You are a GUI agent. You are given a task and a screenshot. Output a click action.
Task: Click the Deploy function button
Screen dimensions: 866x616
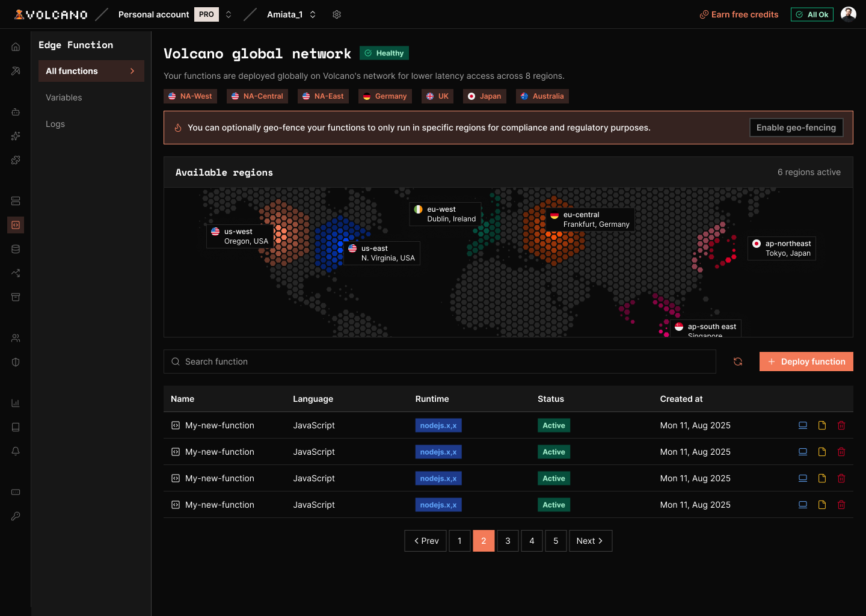tap(806, 362)
